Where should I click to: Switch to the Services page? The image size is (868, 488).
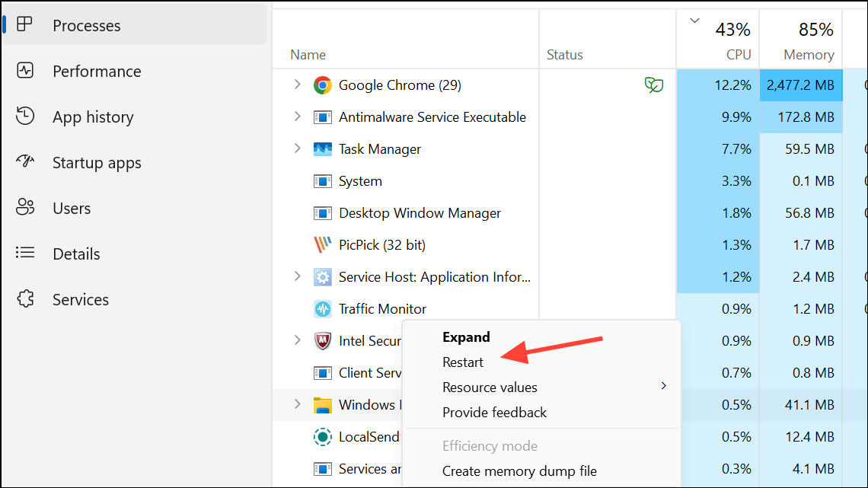pos(81,300)
